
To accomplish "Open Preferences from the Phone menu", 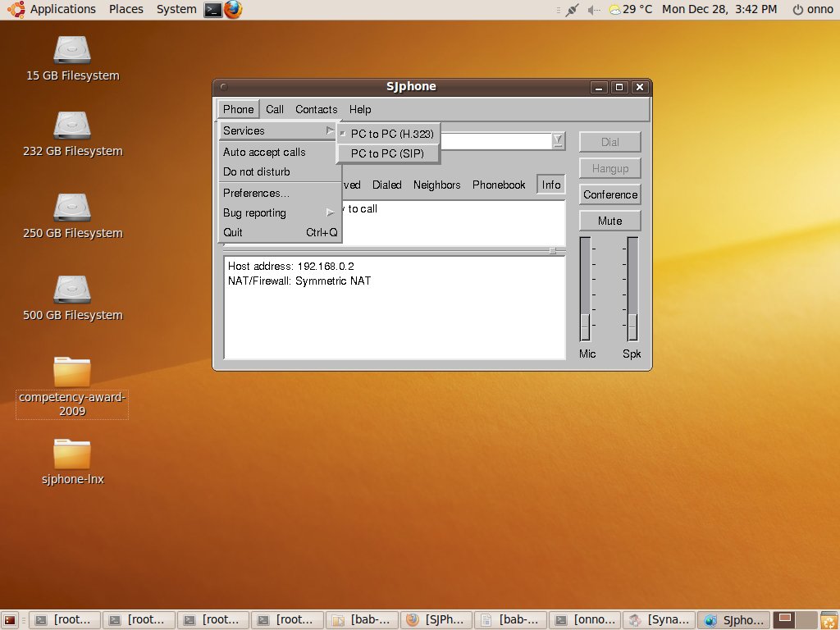I will (x=256, y=193).
